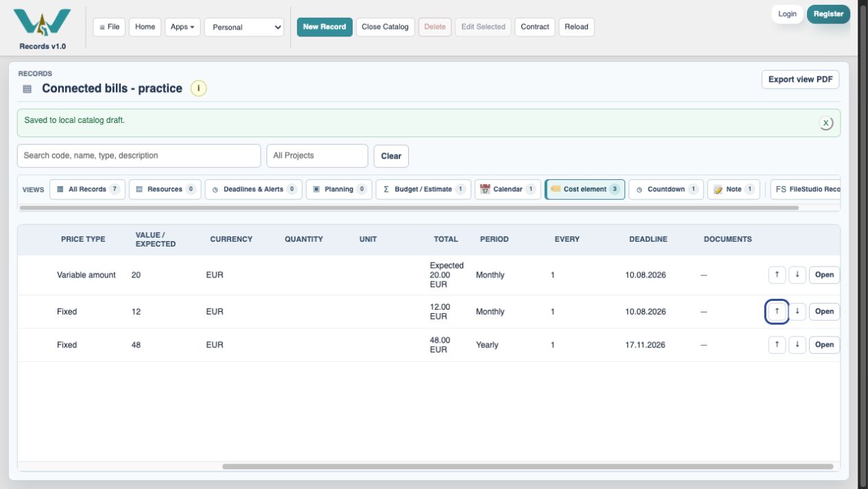Click Close Catalog button
This screenshot has height=489, width=868.
click(385, 27)
